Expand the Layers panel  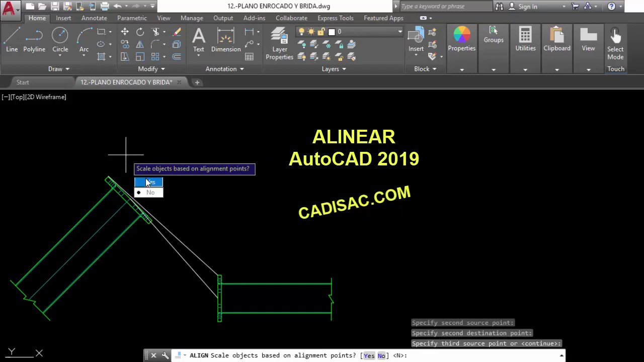[x=334, y=69]
